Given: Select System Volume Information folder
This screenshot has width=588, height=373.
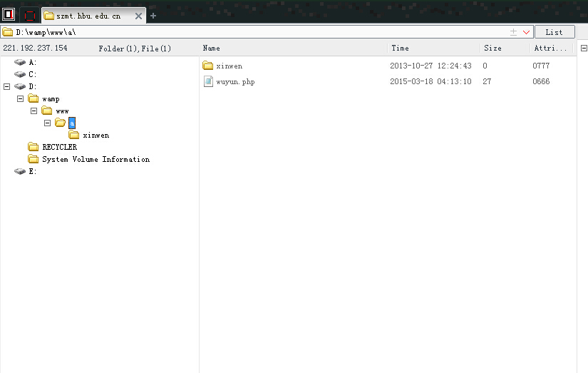Looking at the screenshot, I should point(96,159).
